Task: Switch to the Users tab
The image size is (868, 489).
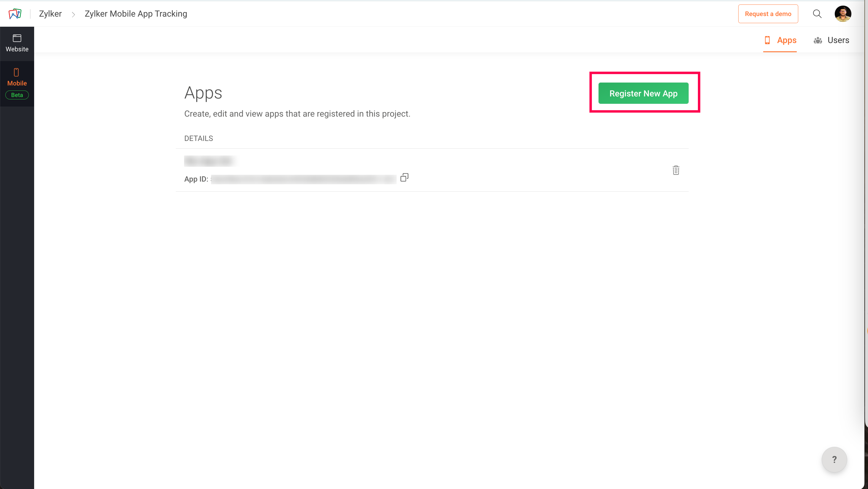Action: click(838, 40)
